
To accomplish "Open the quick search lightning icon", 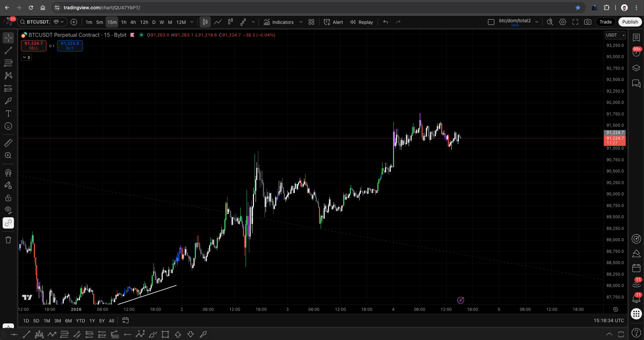I will click(550, 22).
